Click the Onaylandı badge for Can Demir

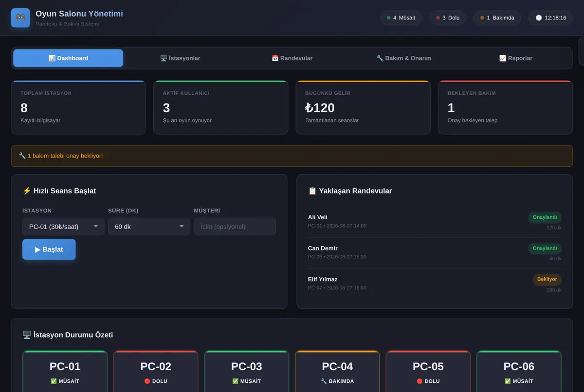545,249
